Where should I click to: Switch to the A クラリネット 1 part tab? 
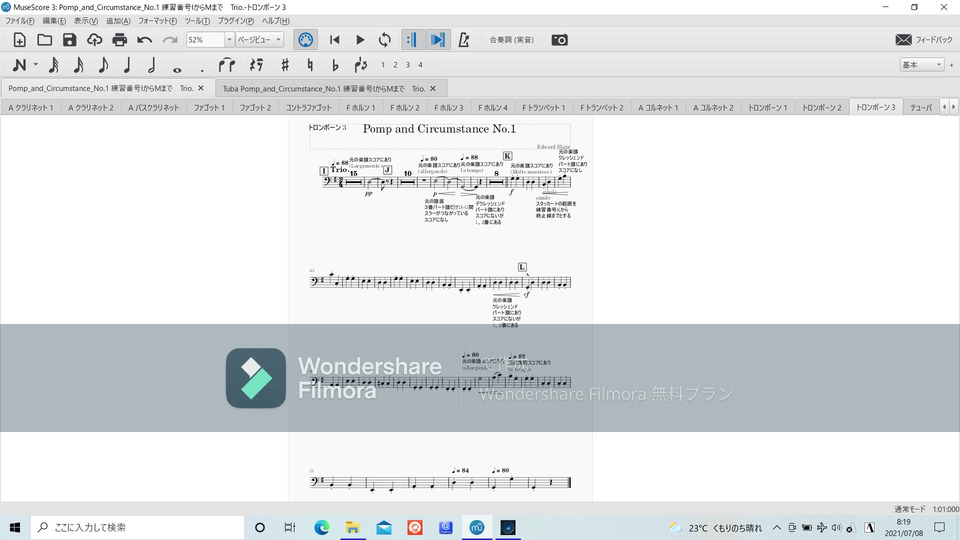pos(31,108)
